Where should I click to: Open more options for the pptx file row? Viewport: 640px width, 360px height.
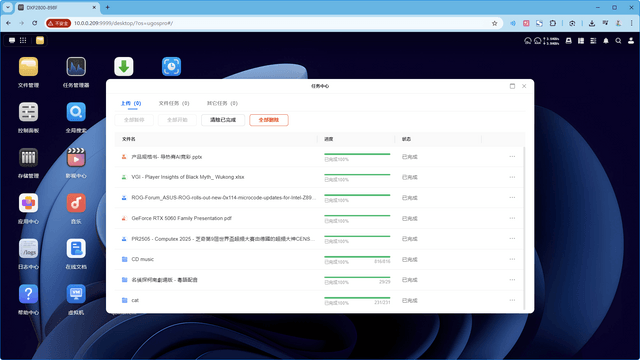pyautogui.click(x=512, y=157)
